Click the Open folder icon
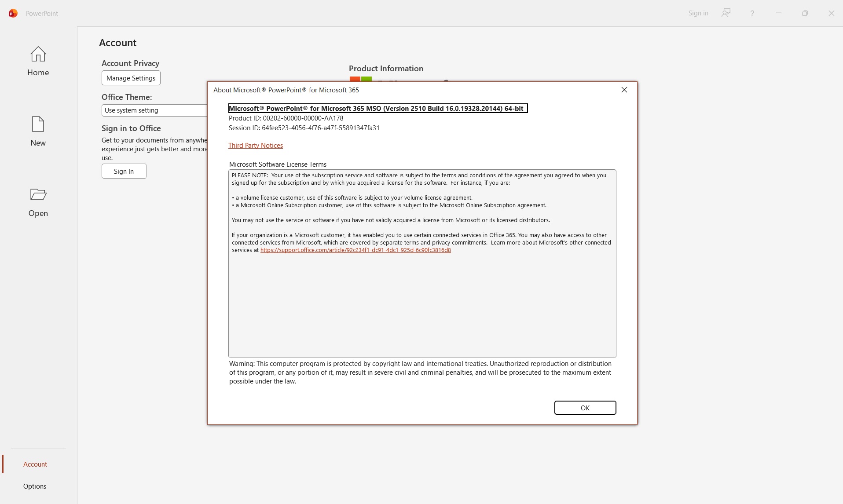The width and height of the screenshot is (843, 504). (x=38, y=194)
